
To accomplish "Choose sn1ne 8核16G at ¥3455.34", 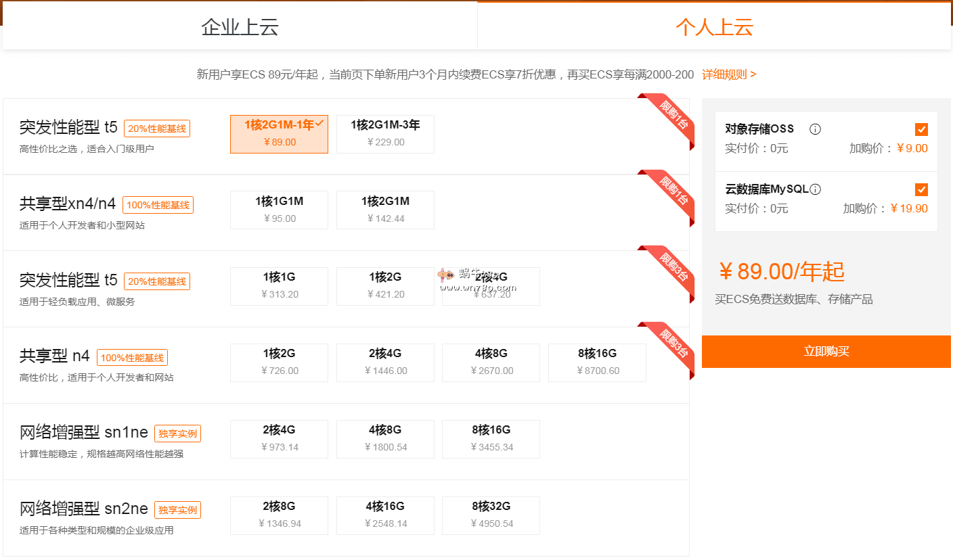I will [491, 439].
